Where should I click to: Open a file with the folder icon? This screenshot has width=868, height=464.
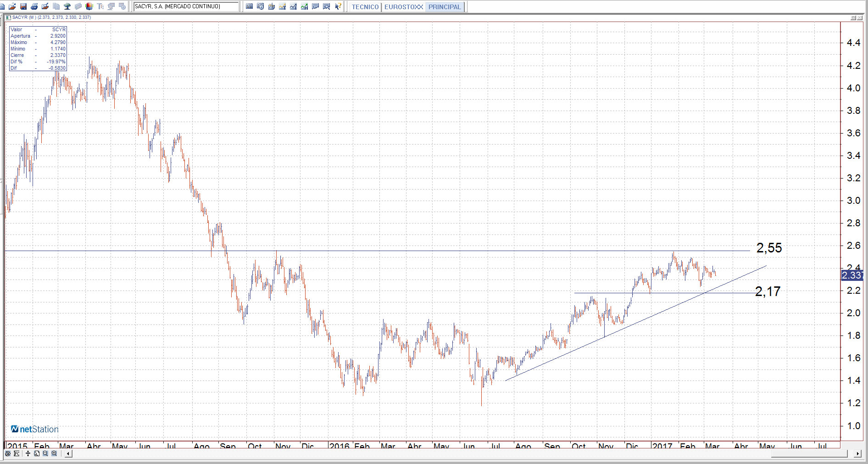12,6
